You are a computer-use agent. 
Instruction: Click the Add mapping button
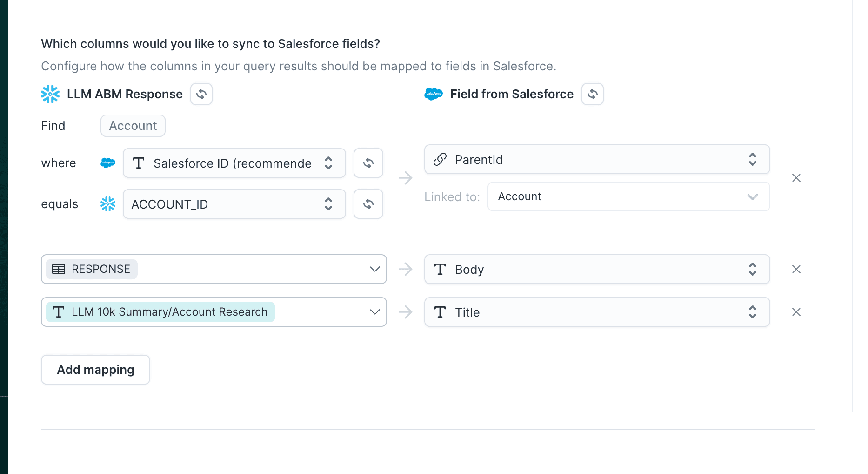(95, 369)
